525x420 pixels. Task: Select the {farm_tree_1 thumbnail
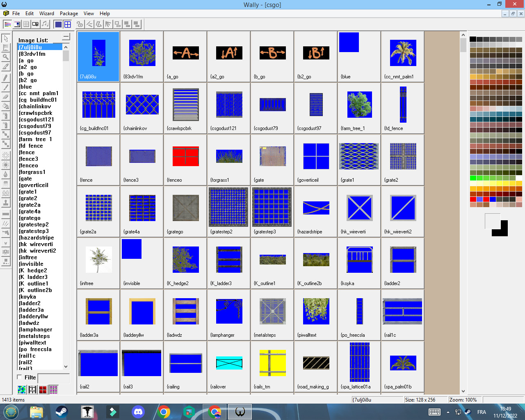(359, 108)
